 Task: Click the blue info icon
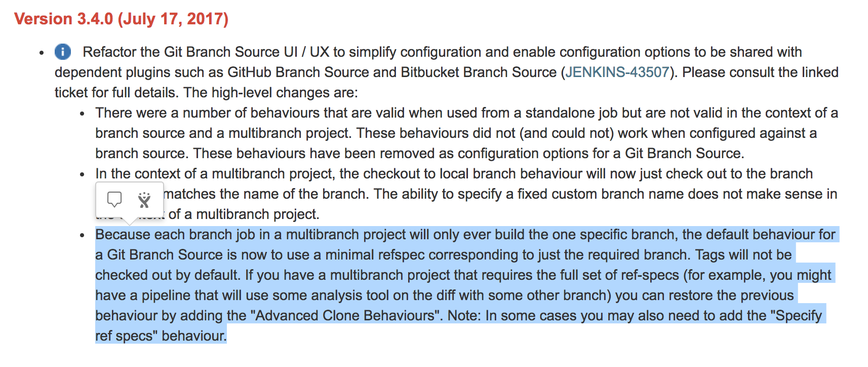(x=63, y=52)
